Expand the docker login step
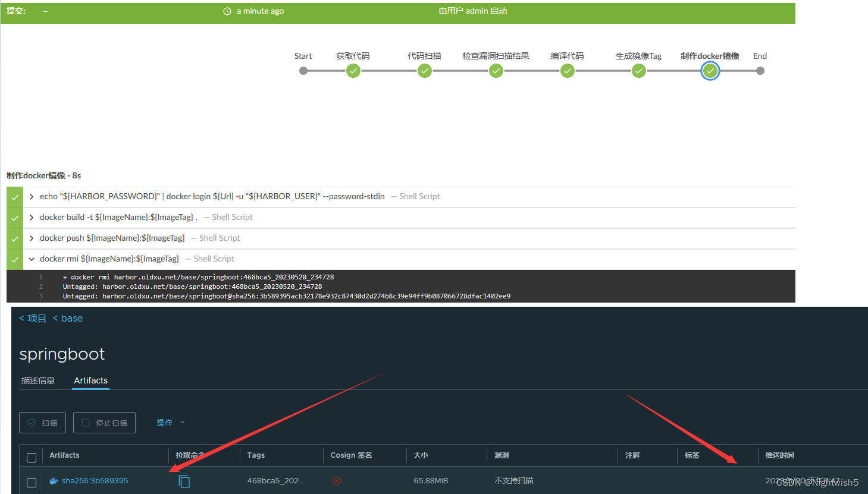 [32, 197]
